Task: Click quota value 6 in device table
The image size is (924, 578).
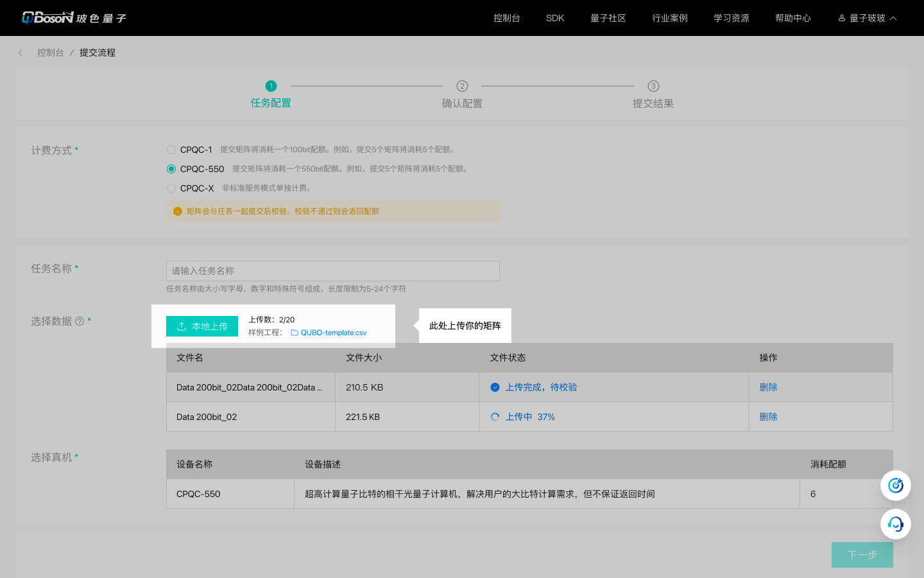Action: click(x=813, y=494)
